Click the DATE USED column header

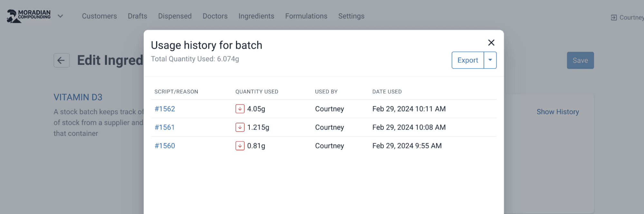click(x=387, y=92)
